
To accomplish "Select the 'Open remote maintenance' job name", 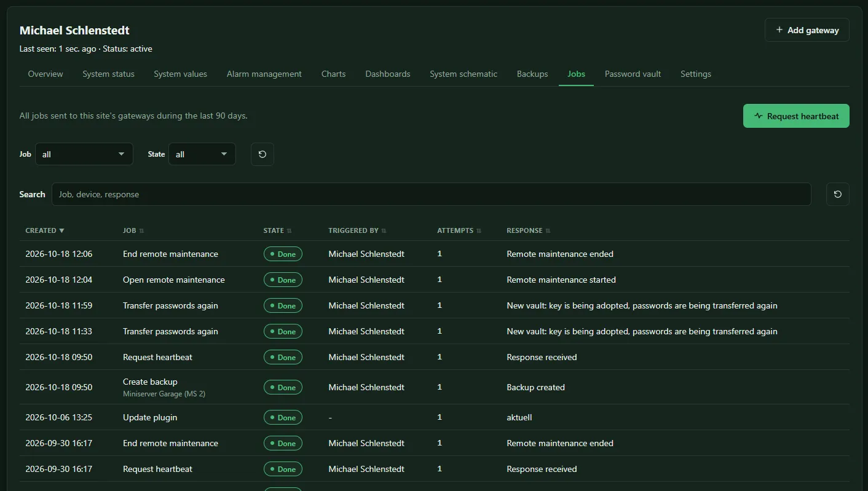I will click(174, 280).
